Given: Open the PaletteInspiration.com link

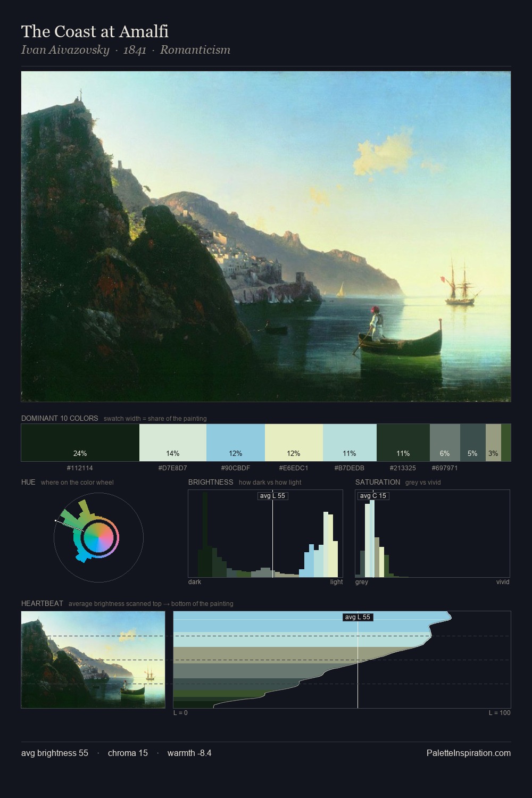Looking at the screenshot, I should pyautogui.click(x=469, y=753).
